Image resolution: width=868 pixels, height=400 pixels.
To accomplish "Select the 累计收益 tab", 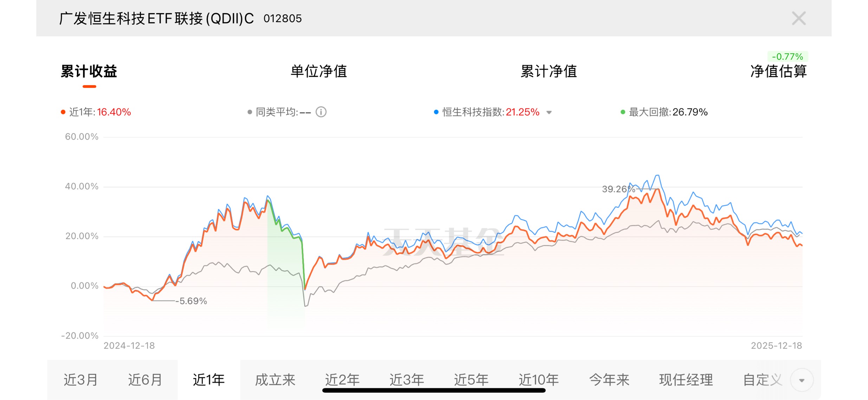I will pyautogui.click(x=89, y=71).
